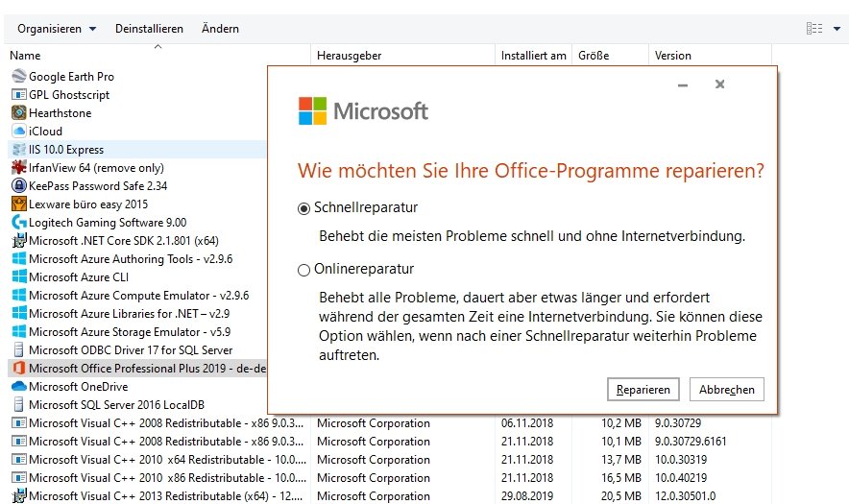Sort by Version column header
849x504 pixels.
710,56
